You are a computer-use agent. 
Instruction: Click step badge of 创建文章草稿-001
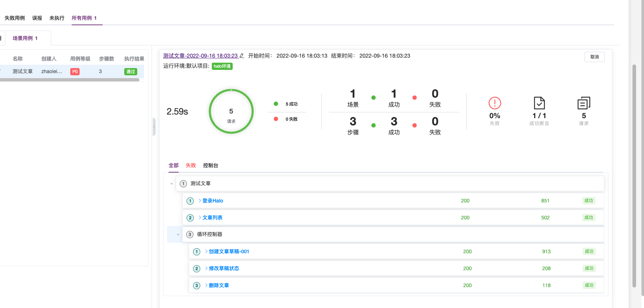[197, 252]
